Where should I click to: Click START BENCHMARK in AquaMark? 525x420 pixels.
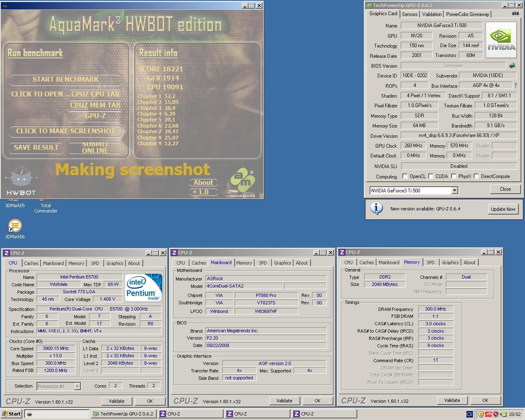click(66, 79)
